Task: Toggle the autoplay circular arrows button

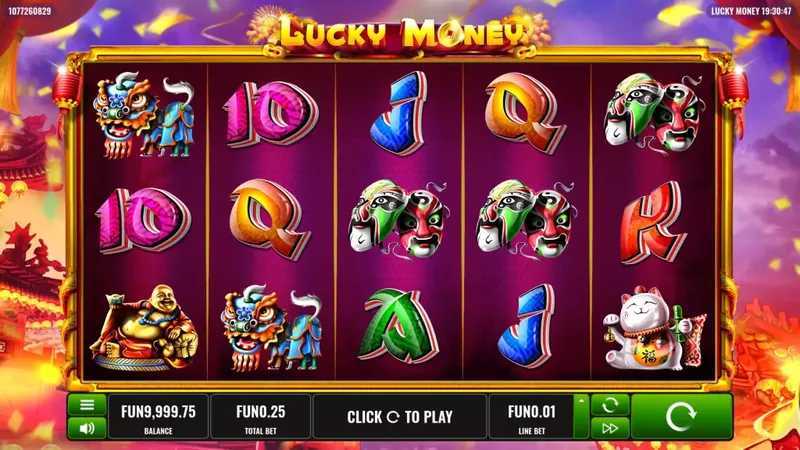Action: [x=610, y=406]
